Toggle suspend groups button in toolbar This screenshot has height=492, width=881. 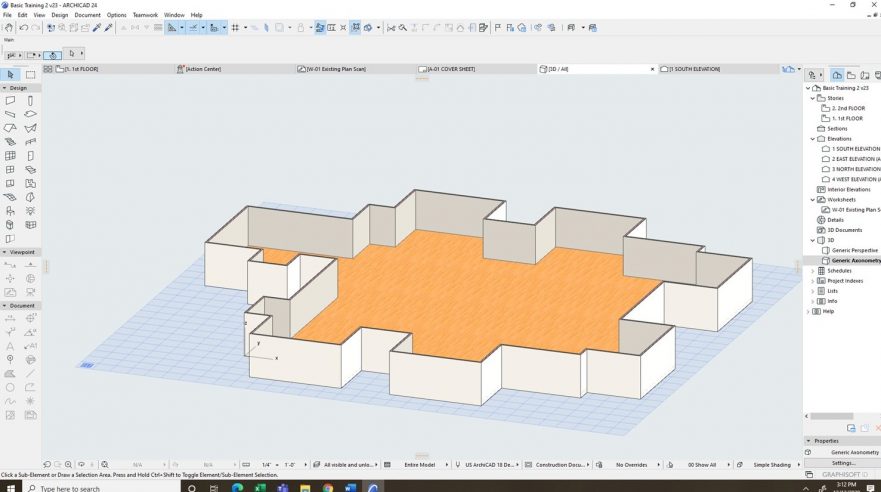click(x=355, y=28)
